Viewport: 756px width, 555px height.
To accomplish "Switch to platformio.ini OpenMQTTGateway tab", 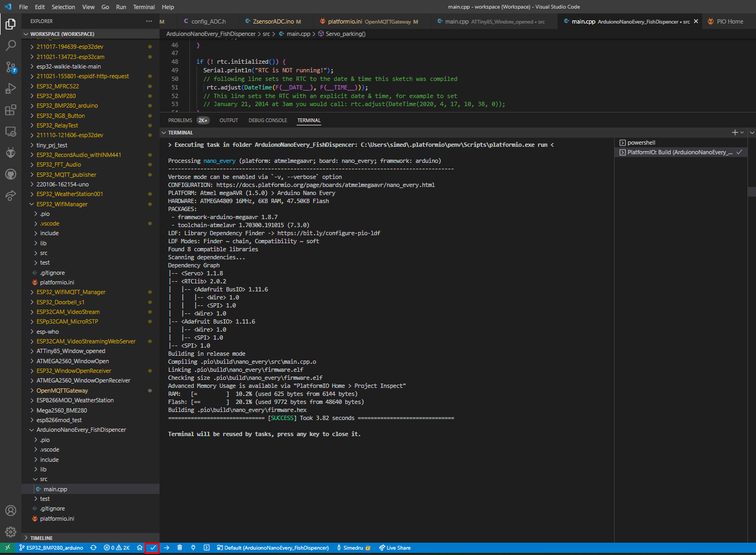I will [369, 21].
